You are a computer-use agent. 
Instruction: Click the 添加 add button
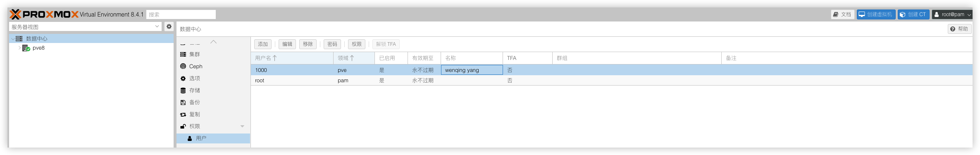(x=263, y=44)
